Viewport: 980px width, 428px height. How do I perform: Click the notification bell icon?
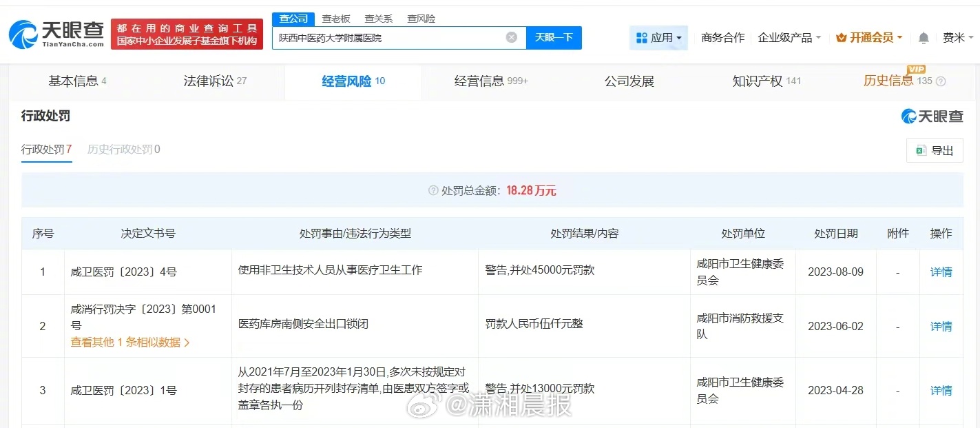pos(923,38)
